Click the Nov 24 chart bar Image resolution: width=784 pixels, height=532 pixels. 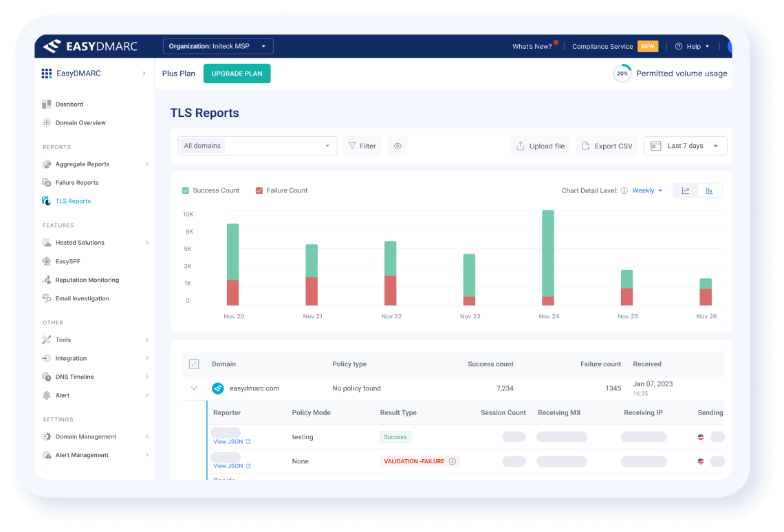(548, 258)
